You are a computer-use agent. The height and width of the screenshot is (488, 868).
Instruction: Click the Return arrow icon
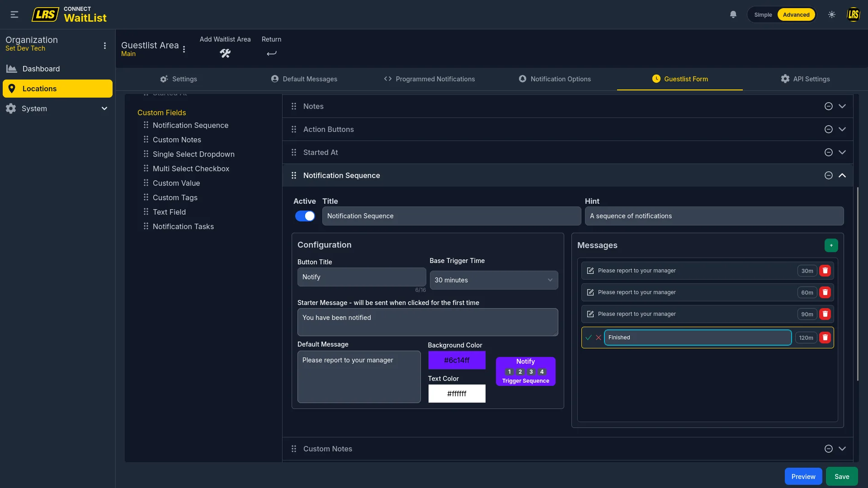click(x=271, y=53)
